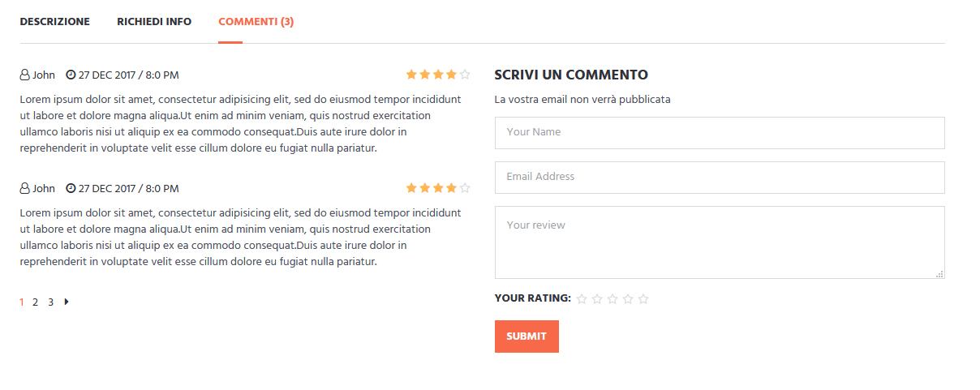The width and height of the screenshot is (980, 390).
Task: Click the Email Address input
Action: click(720, 178)
